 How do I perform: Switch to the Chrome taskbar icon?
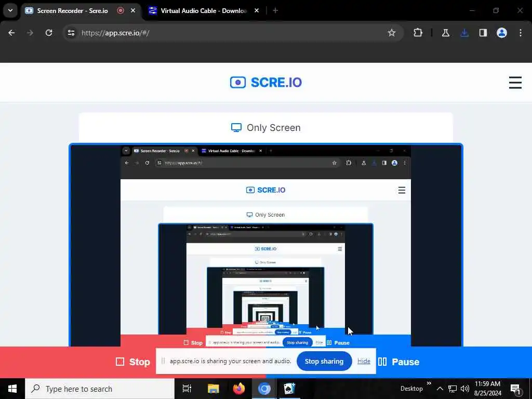(264, 389)
